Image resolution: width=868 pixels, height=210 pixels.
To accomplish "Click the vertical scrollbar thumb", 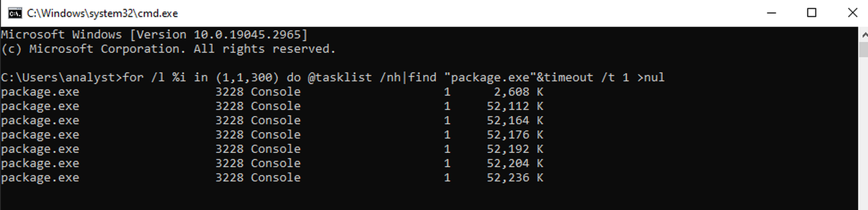I will (863, 50).
